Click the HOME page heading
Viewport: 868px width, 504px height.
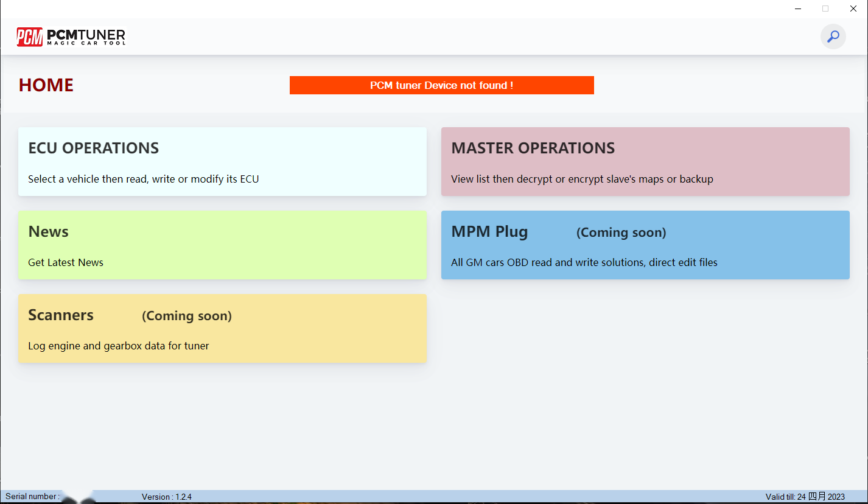46,85
